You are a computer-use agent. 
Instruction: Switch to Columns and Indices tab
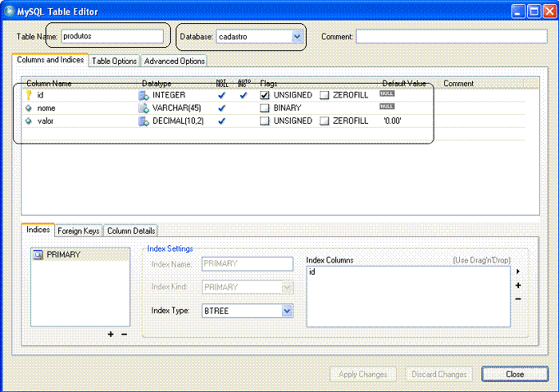pos(50,60)
